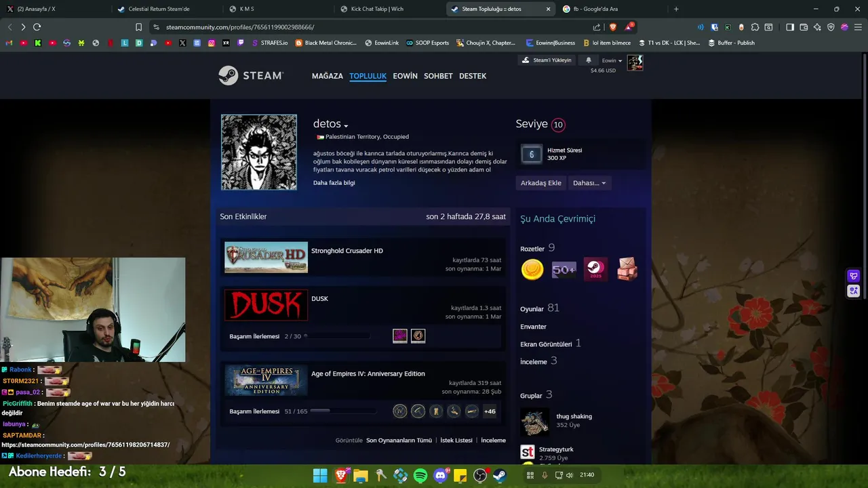Open the detos profile avatar image
868x488 pixels.
259,152
